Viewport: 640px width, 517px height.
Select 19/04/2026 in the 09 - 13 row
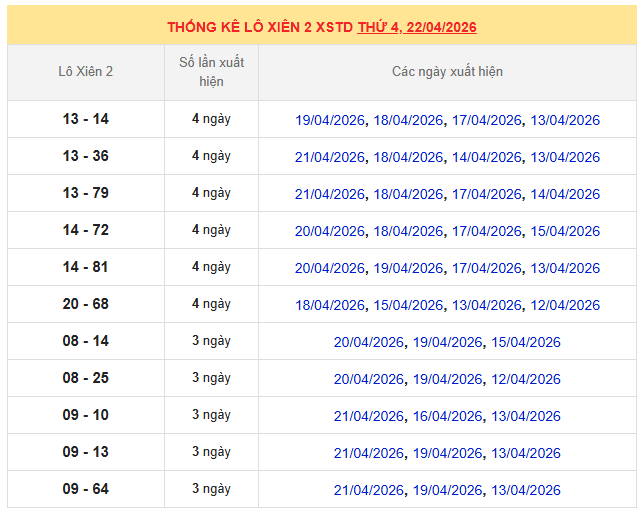coord(447,453)
